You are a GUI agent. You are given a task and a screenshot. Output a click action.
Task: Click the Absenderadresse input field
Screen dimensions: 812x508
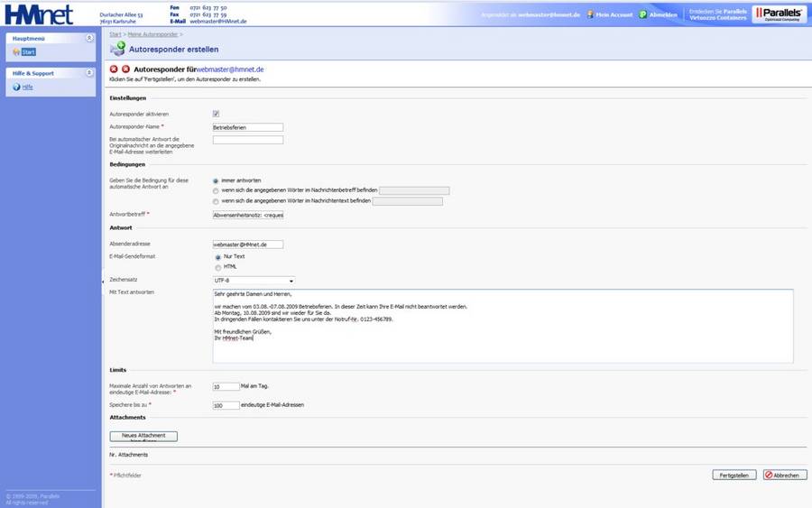click(x=248, y=245)
